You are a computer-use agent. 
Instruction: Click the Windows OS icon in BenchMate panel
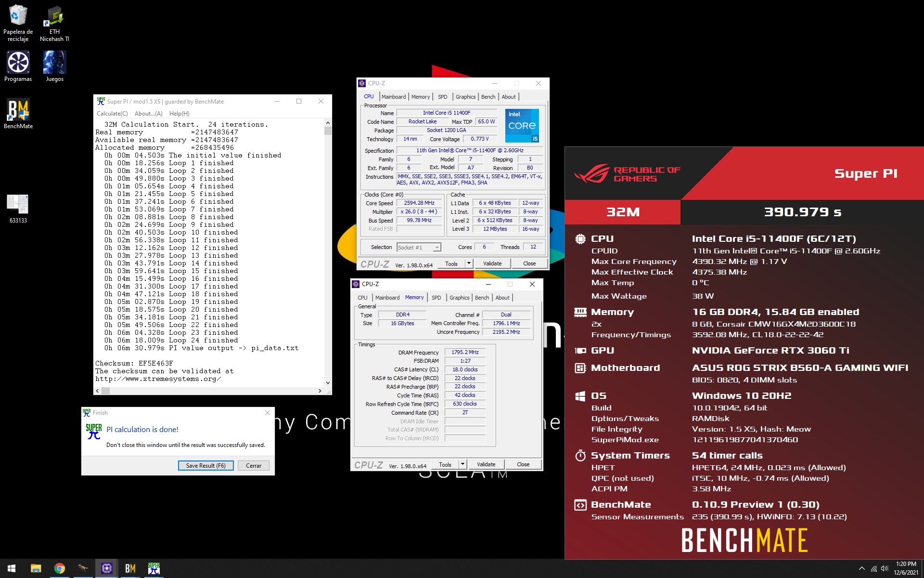580,396
